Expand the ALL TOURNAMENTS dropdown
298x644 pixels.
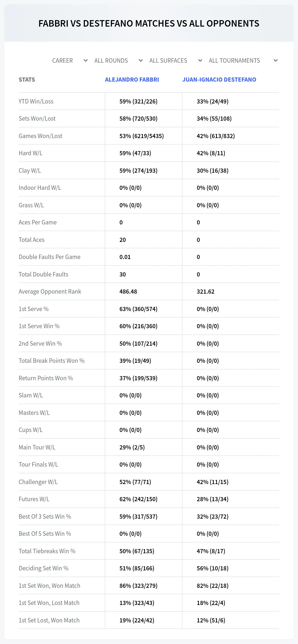[x=243, y=61]
